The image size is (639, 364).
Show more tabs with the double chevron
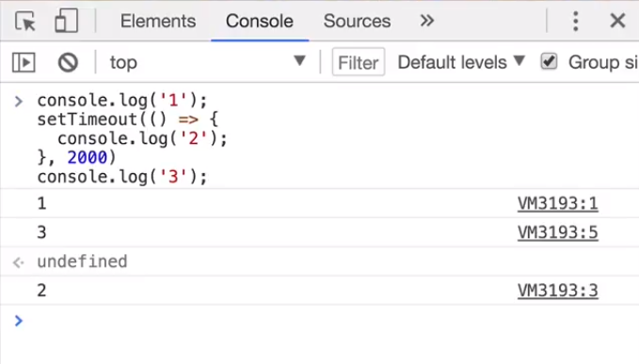click(426, 21)
